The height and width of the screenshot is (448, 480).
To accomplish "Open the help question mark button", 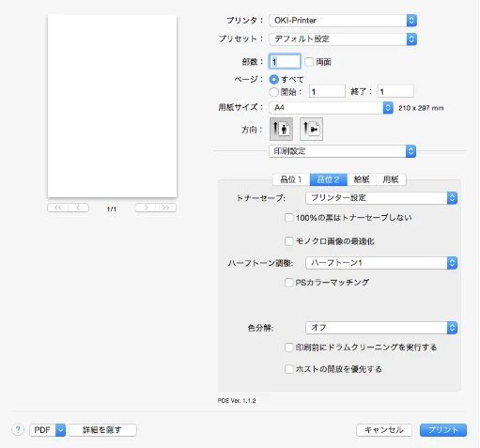I will click(x=18, y=429).
